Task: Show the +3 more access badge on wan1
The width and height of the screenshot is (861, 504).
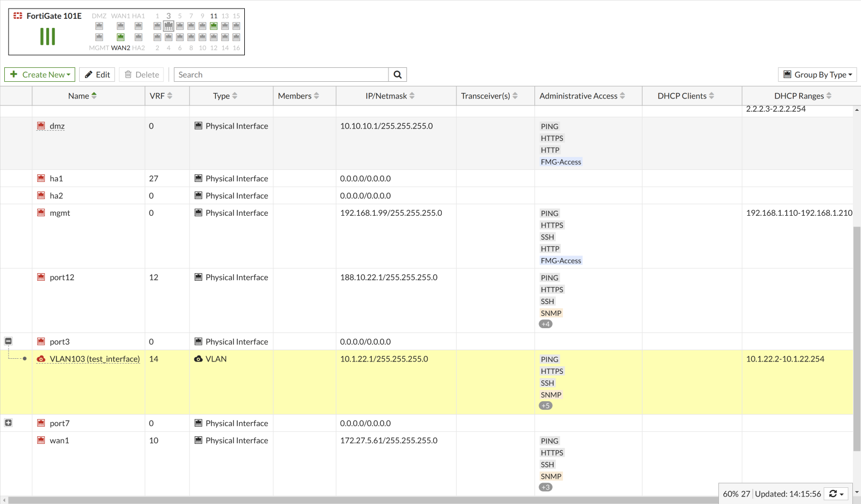Action: pyautogui.click(x=546, y=487)
